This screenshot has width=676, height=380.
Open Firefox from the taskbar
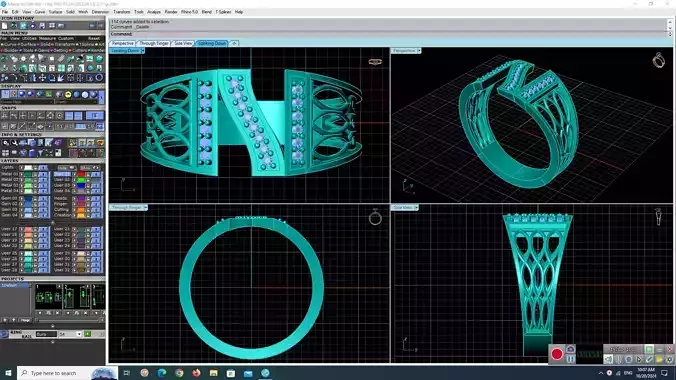pos(196,373)
